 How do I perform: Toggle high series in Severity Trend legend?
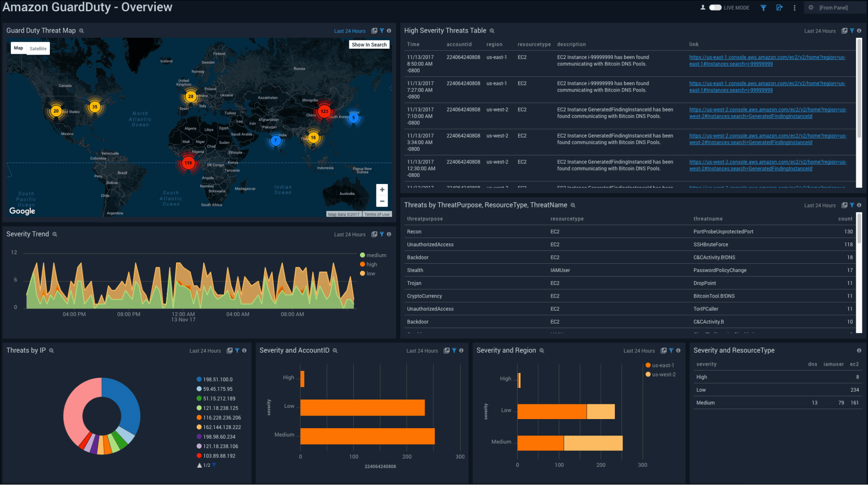(x=369, y=264)
